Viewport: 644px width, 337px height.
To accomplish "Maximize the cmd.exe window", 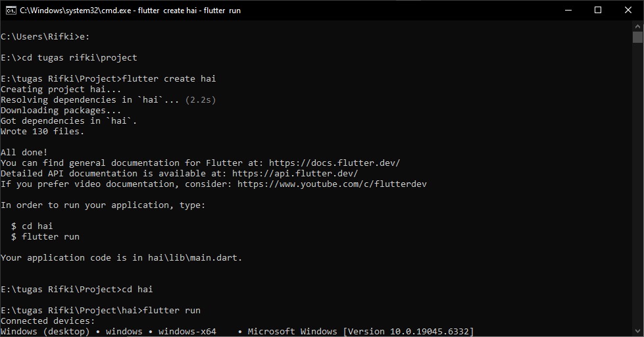I will point(598,10).
